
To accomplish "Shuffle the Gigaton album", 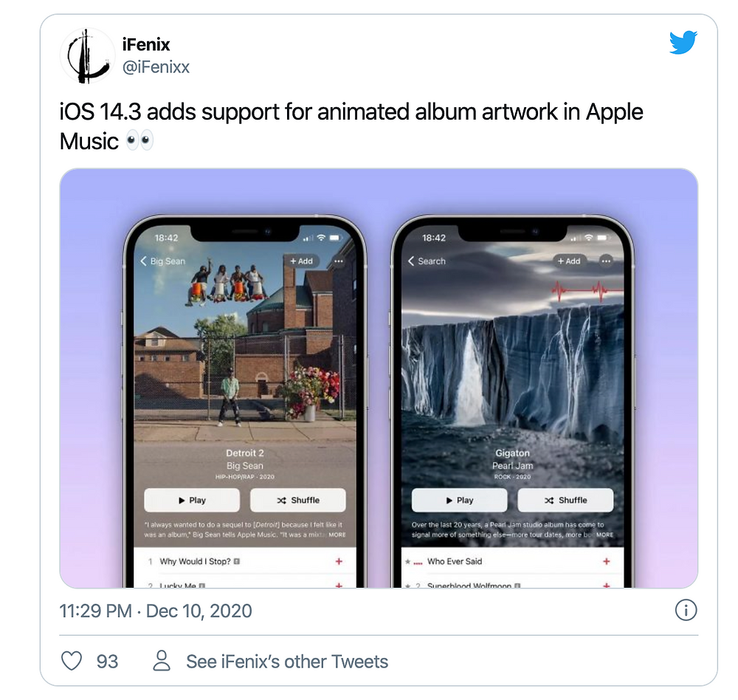I will 565,501.
